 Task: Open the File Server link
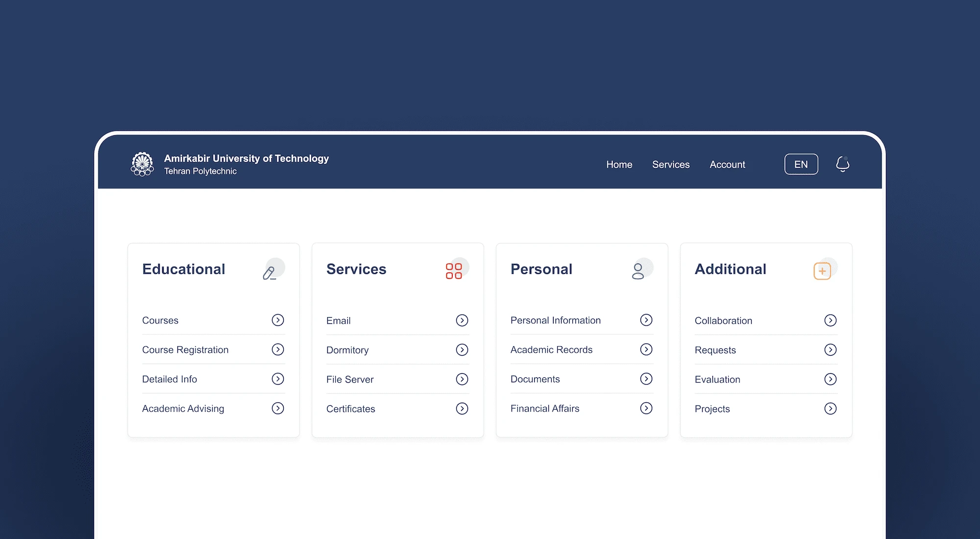pyautogui.click(x=350, y=380)
